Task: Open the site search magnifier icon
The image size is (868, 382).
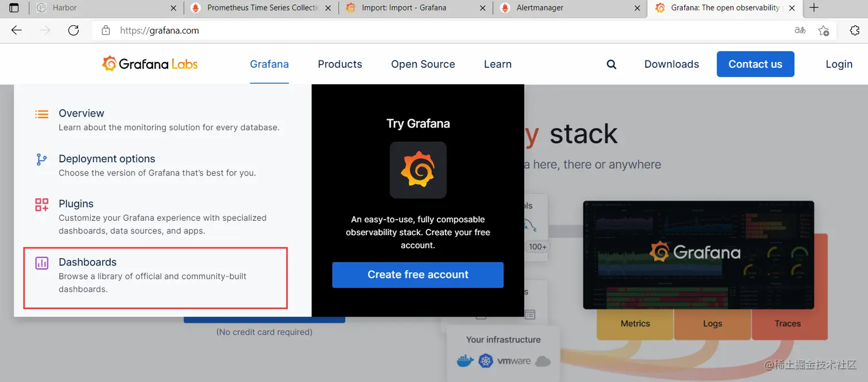Action: (x=611, y=64)
